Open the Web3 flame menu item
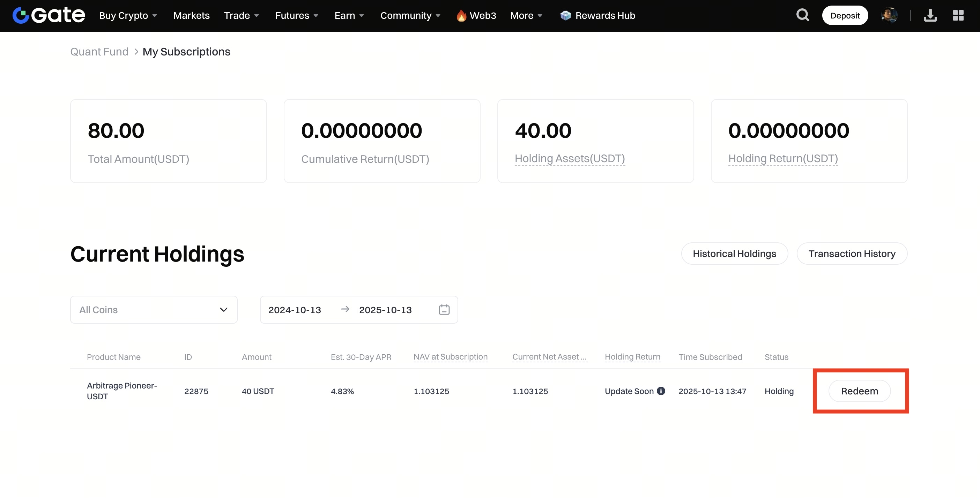Viewport: 980px width, 498px height. pos(476,16)
